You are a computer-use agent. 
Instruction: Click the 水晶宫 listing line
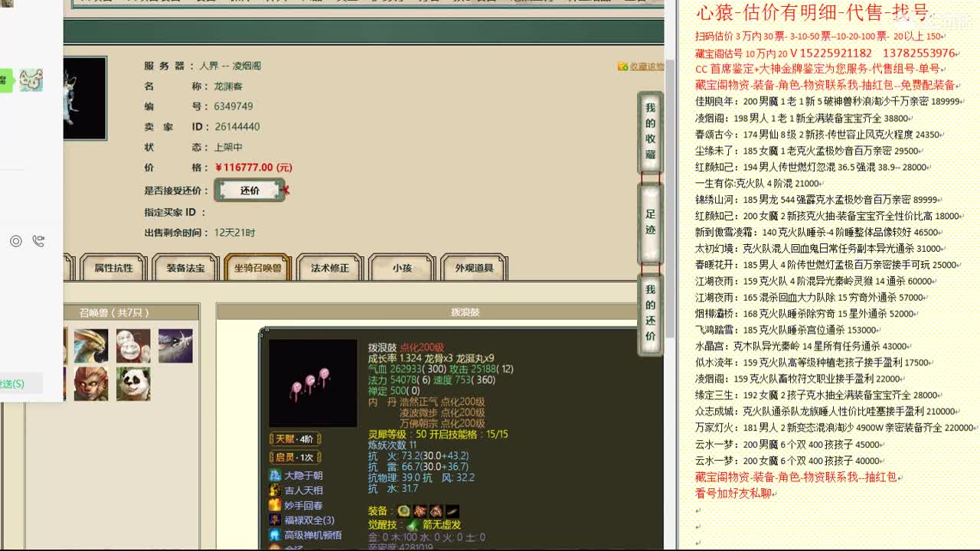click(x=803, y=347)
